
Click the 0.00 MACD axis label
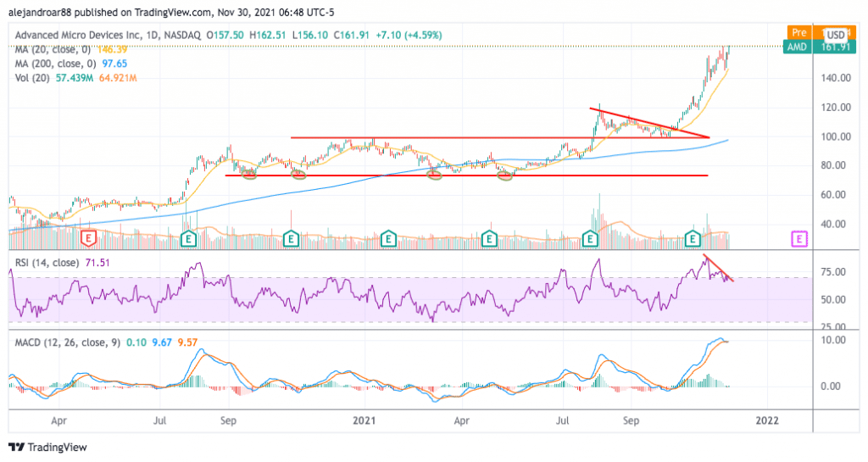pyautogui.click(x=831, y=387)
